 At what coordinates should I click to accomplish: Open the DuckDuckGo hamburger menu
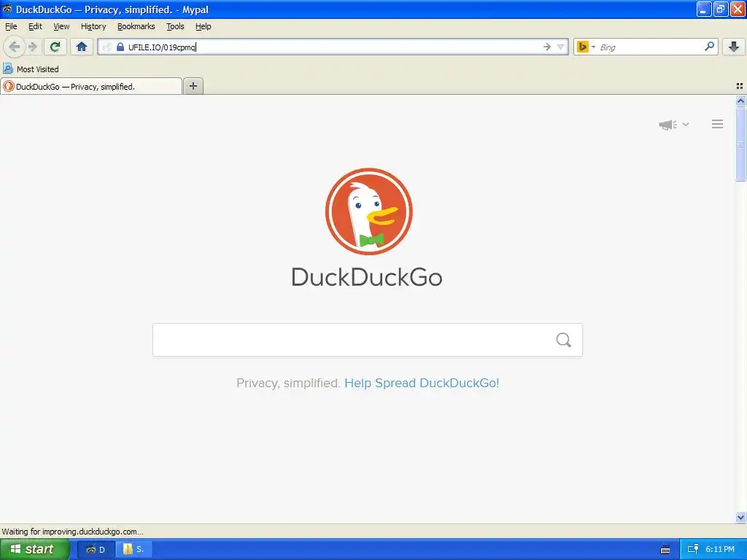718,124
